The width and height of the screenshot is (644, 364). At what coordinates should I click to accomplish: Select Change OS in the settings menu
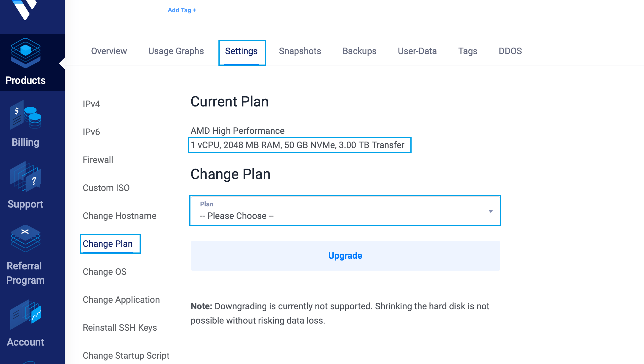tap(104, 272)
